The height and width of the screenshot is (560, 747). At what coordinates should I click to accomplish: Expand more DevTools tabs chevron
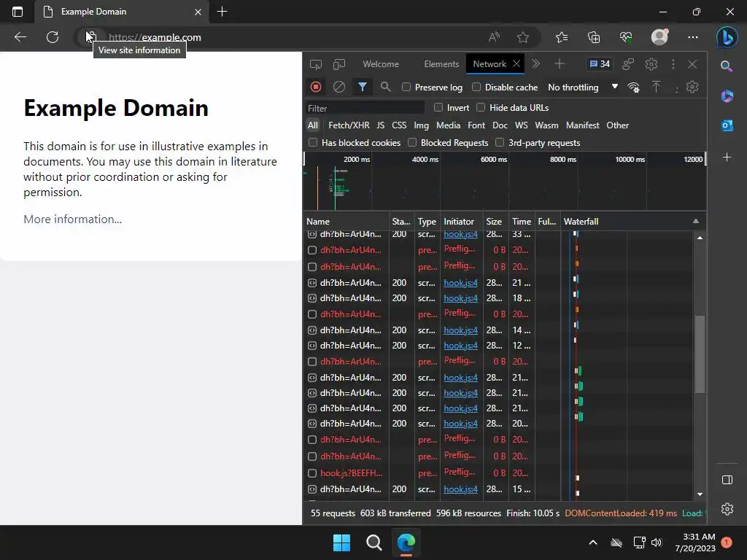(x=536, y=64)
